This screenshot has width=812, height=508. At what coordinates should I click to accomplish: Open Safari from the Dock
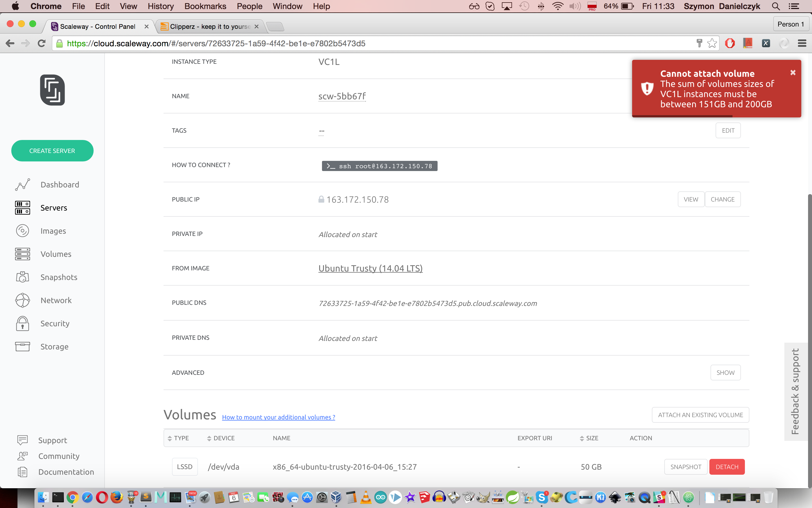pyautogui.click(x=87, y=497)
